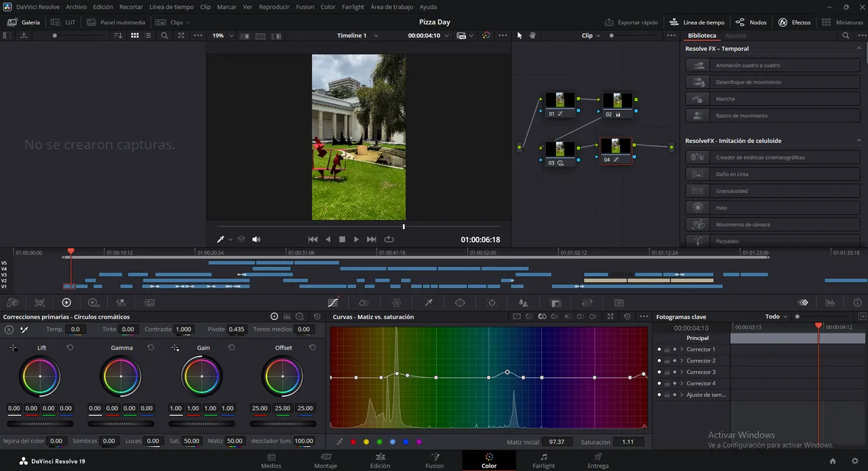
Task: Select the Curves palette icon
Action: pos(333,303)
